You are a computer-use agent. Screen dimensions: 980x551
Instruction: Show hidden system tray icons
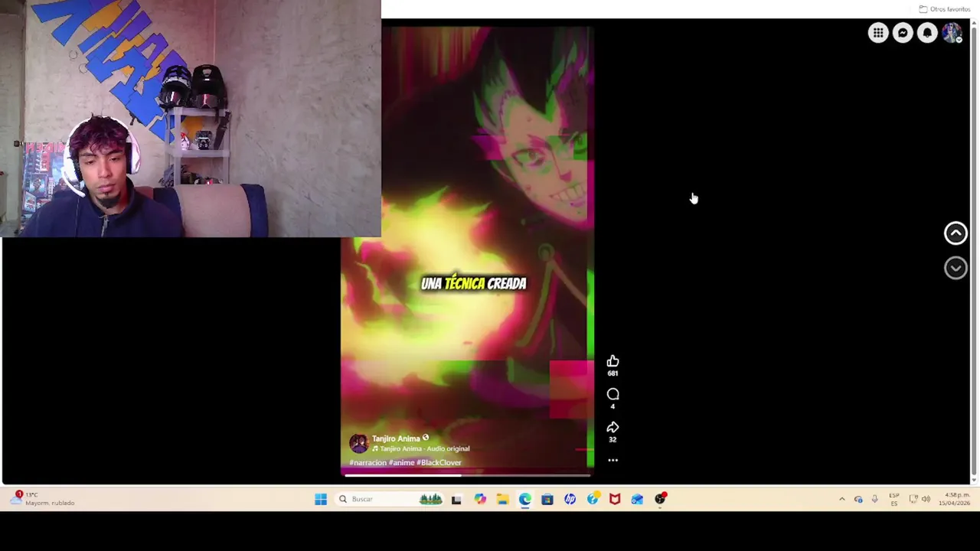pos(841,499)
